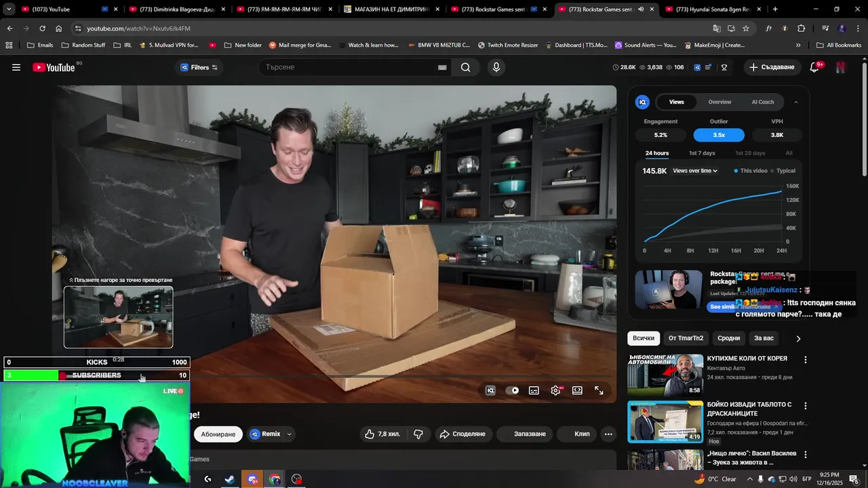Select the За вас filter chip
The height and width of the screenshot is (488, 868).
[764, 338]
